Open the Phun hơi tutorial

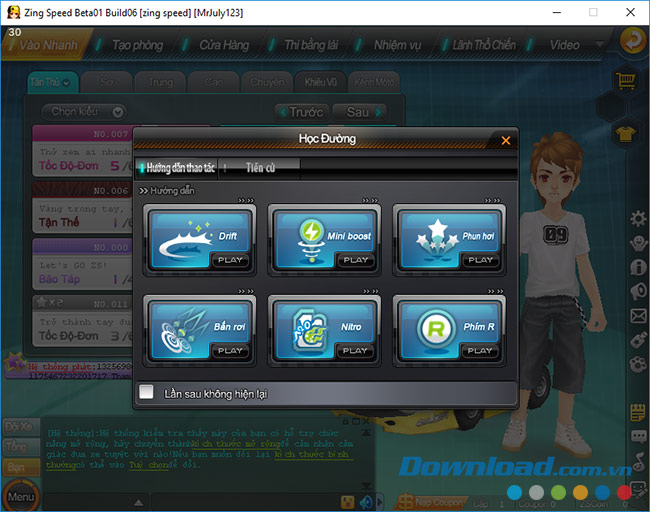[x=481, y=260]
